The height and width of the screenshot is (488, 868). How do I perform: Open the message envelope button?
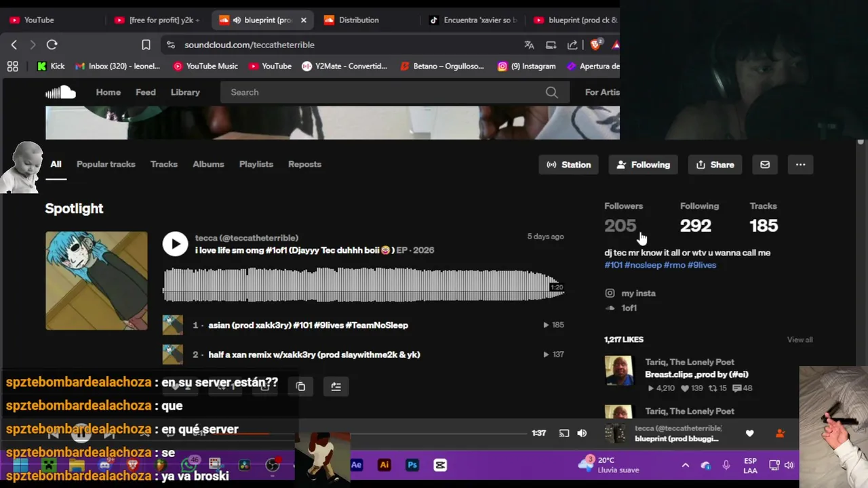pos(765,165)
